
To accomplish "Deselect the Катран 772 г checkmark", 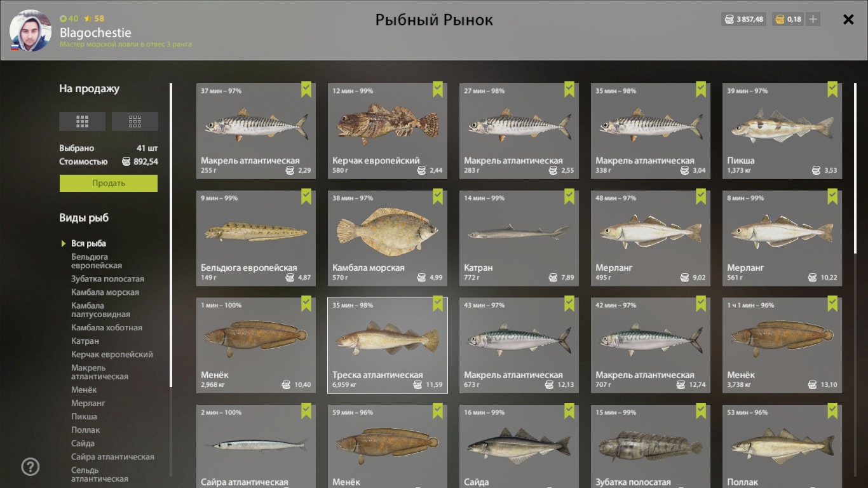I will click(x=569, y=197).
